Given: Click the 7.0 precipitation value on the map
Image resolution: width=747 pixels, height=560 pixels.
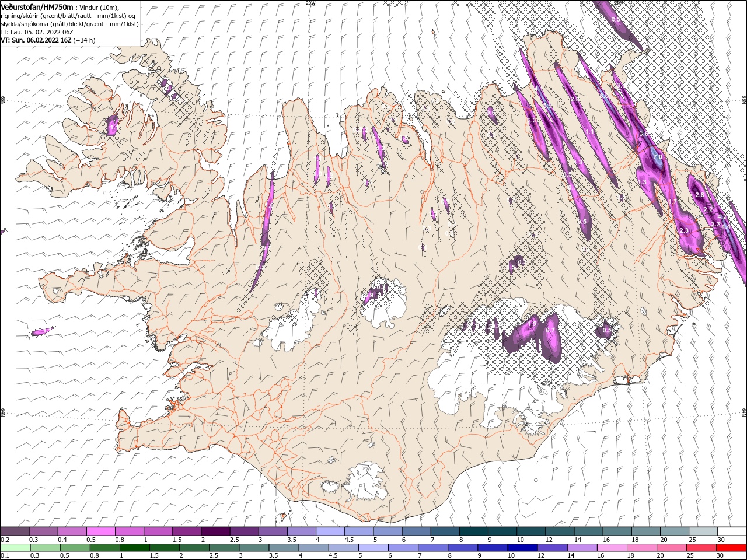Looking at the screenshot, I should (657, 157).
